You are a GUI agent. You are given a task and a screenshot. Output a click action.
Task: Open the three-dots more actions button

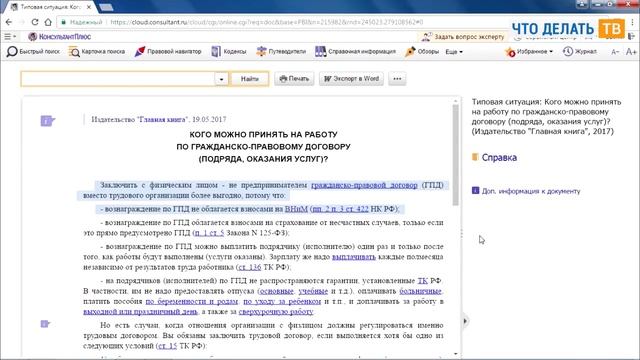point(397,79)
